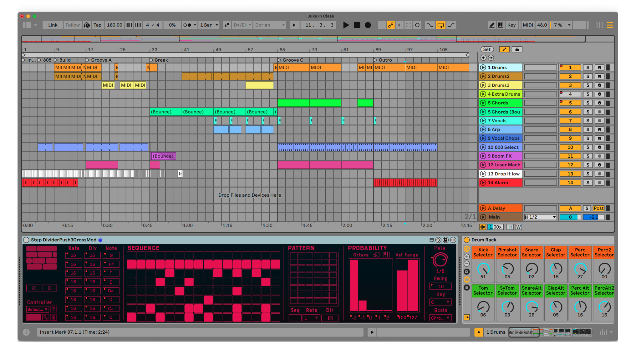Toggle Step Divider device on/off

[x=26, y=240]
